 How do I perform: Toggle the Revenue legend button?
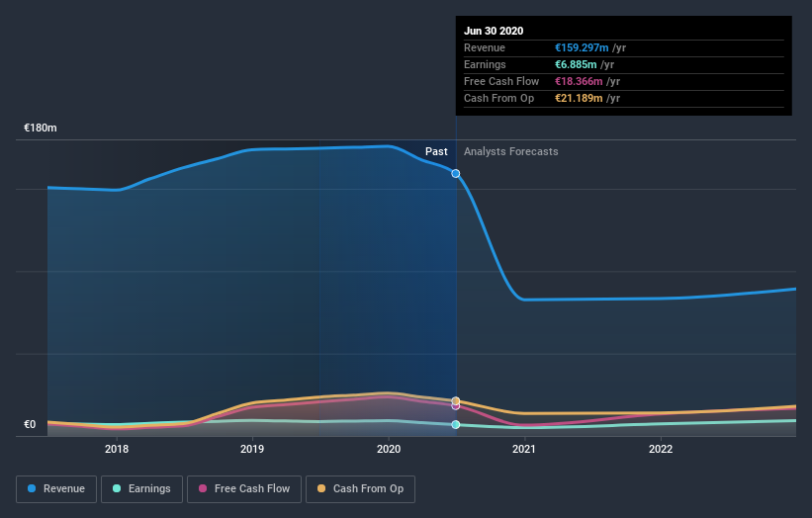(x=56, y=489)
